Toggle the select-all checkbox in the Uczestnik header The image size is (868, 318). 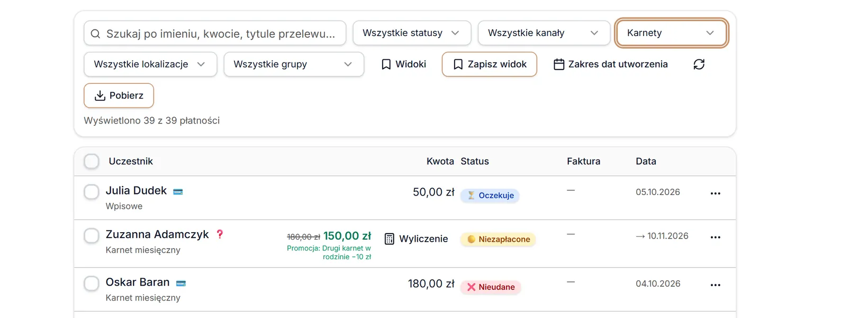92,161
